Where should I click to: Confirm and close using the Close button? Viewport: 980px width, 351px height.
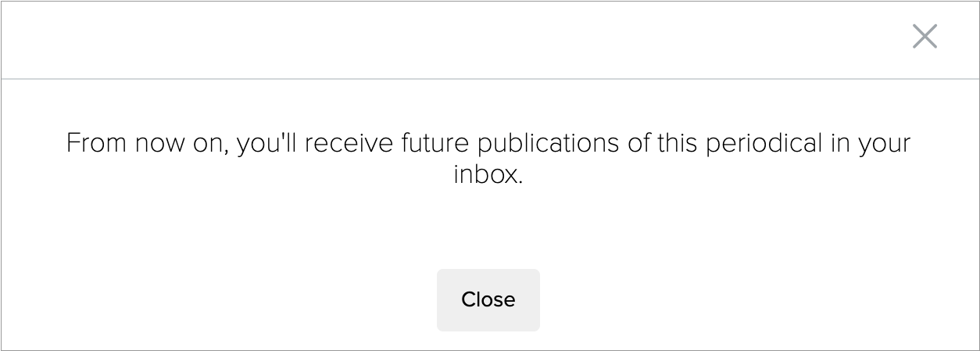pyautogui.click(x=488, y=299)
